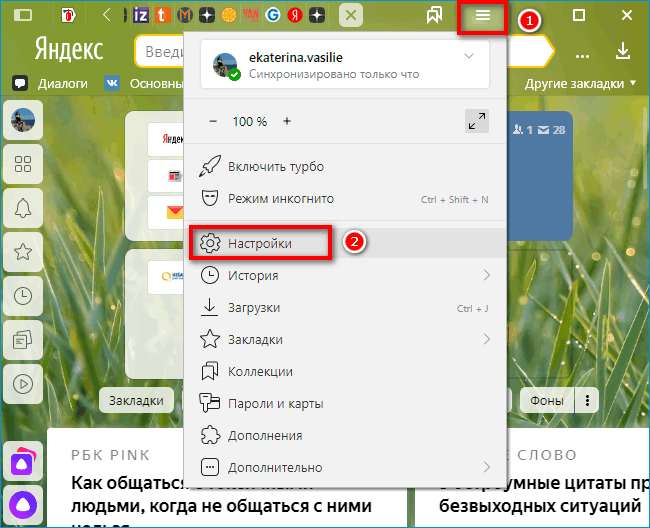Close the current tab with X

pos(351,16)
